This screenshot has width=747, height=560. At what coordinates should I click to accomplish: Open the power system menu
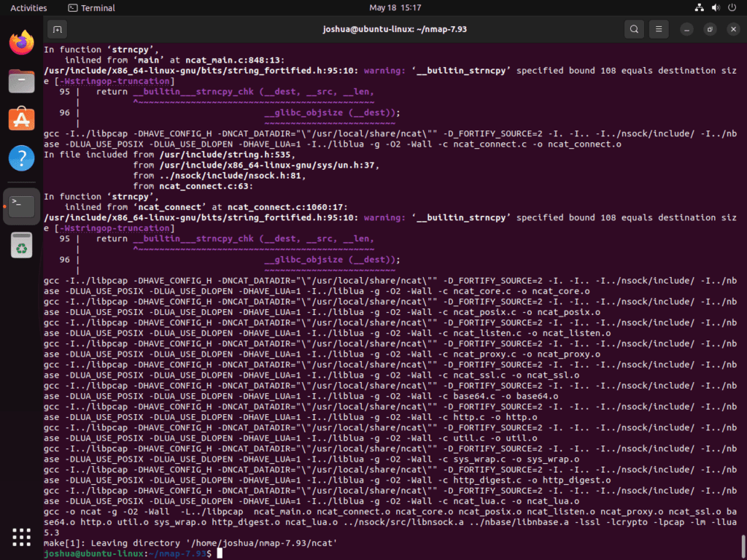coord(732,8)
